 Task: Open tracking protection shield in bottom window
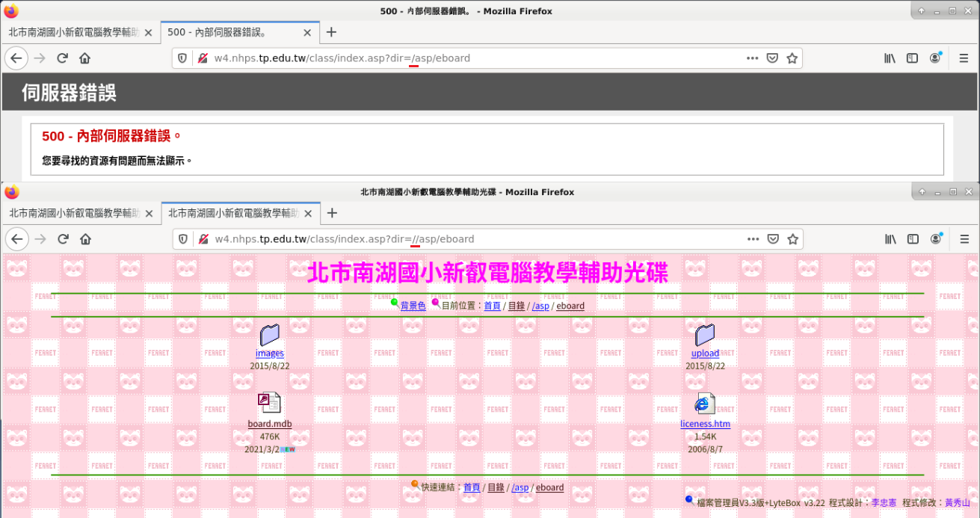tap(182, 239)
